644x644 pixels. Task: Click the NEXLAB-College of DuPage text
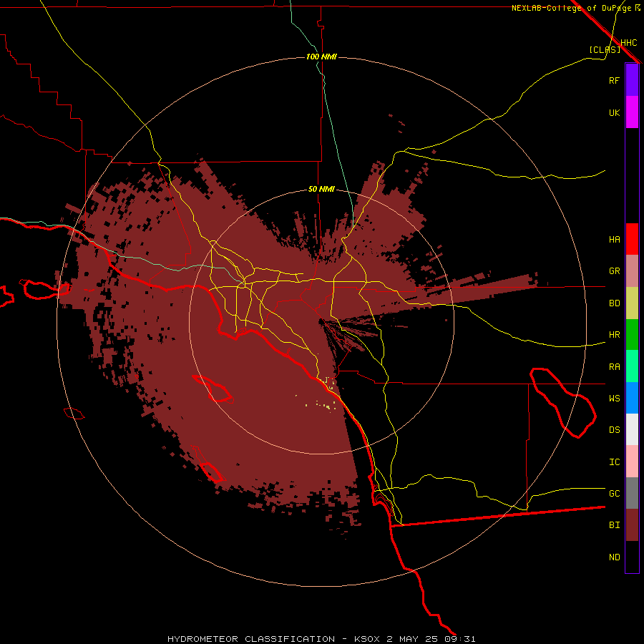coord(571,8)
